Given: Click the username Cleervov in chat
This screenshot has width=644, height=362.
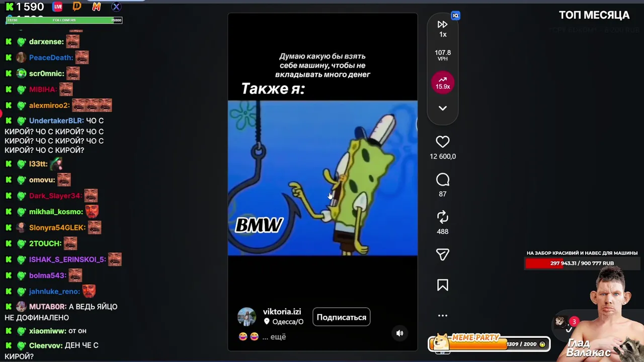Looking at the screenshot, I should point(46,345).
